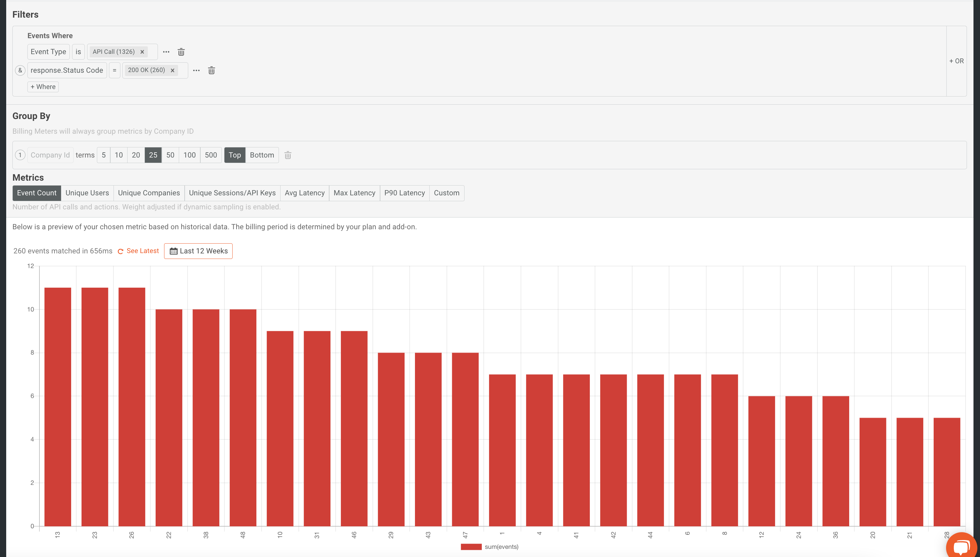
Task: Delete the response.Status Code filter row
Action: 211,70
